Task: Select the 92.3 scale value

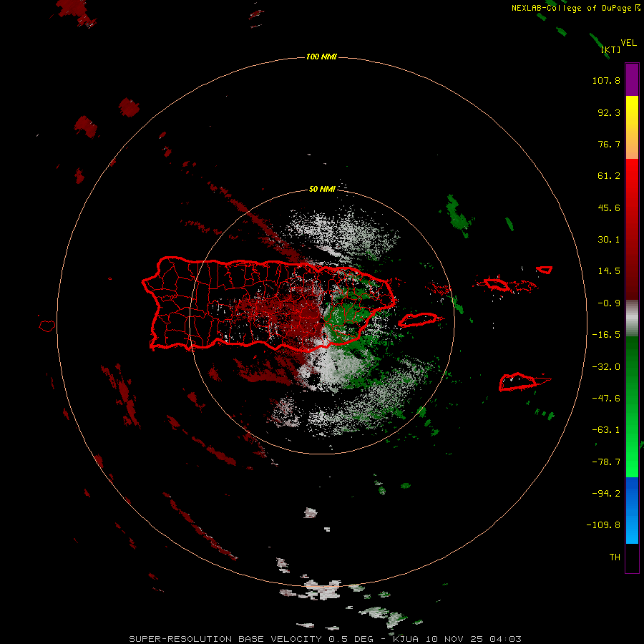Action: click(x=609, y=112)
